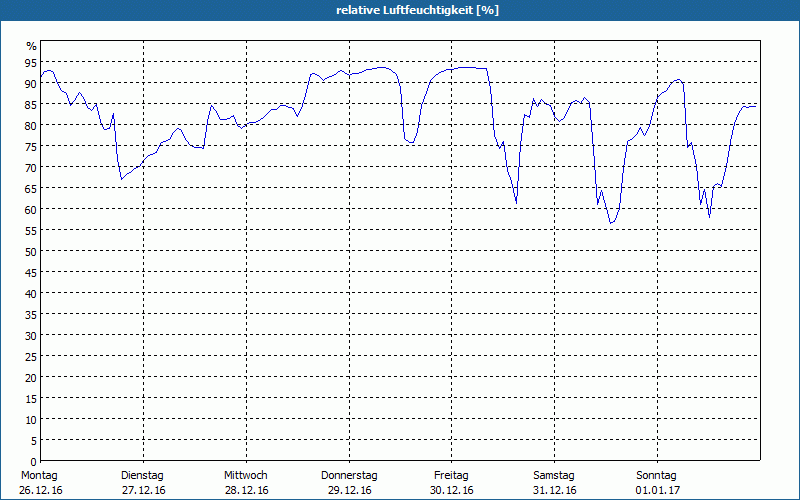Click the 'Freitag' day label
The image size is (800, 500).
point(451,476)
